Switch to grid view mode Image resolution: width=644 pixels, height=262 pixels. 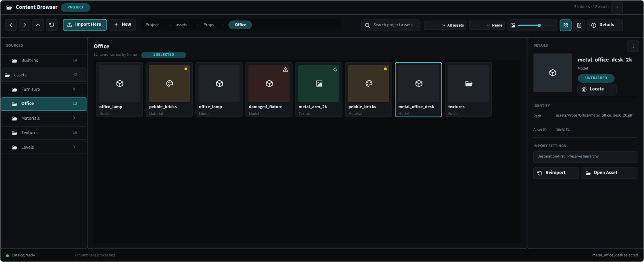click(566, 25)
